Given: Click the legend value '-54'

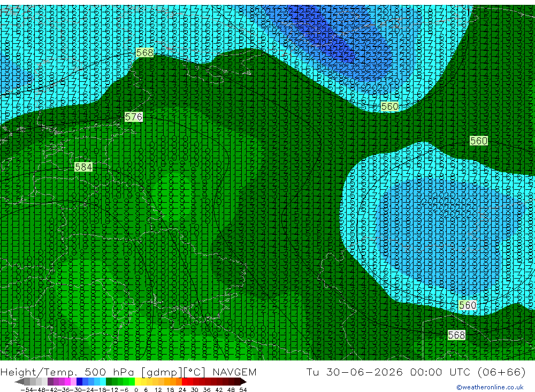Looking at the screenshot, I should (x=27, y=390).
